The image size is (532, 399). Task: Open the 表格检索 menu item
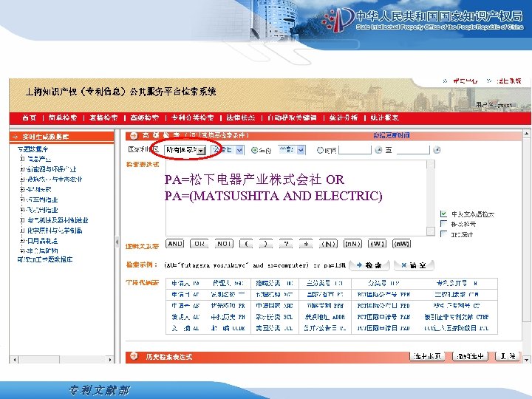click(x=103, y=117)
